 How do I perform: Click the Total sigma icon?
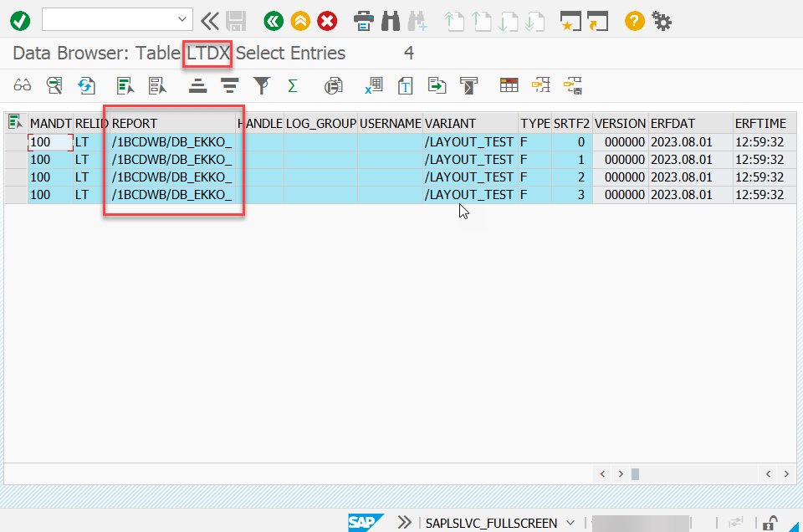pyautogui.click(x=293, y=85)
